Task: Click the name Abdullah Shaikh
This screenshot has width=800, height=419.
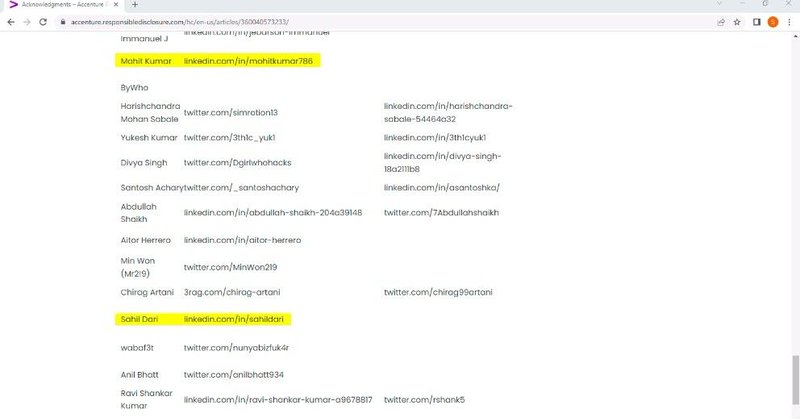Action: pyautogui.click(x=138, y=212)
